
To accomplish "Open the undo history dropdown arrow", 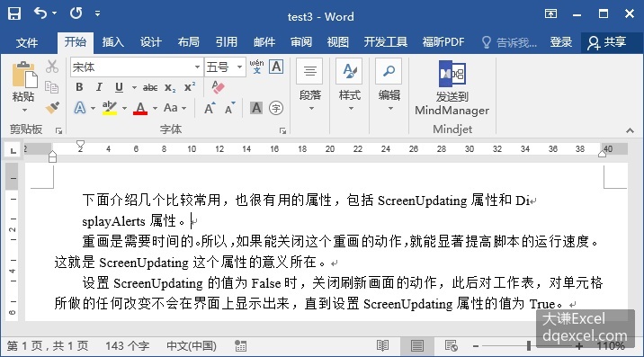I will pos(54,13).
